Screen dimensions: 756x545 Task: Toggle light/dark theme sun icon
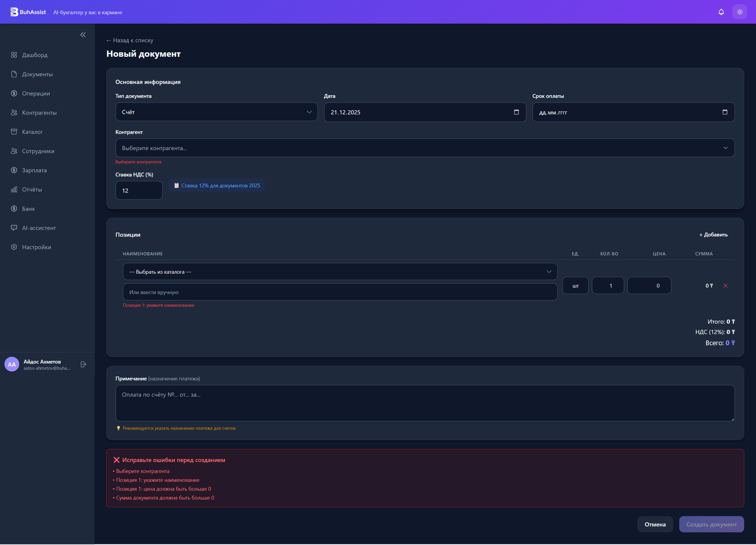pos(739,12)
